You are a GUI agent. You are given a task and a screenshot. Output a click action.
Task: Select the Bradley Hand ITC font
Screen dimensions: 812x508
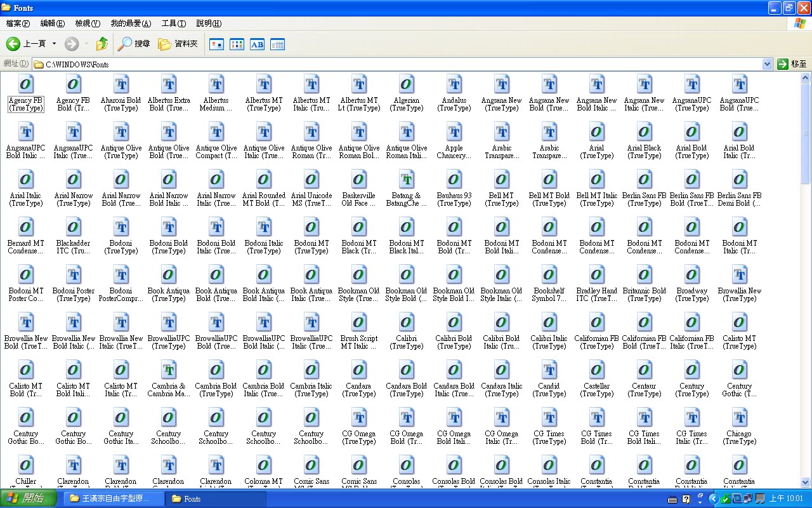(x=597, y=283)
